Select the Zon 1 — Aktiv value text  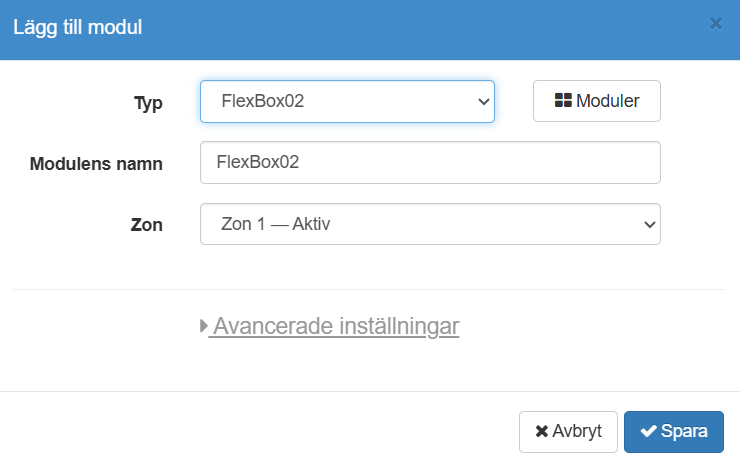pos(274,224)
